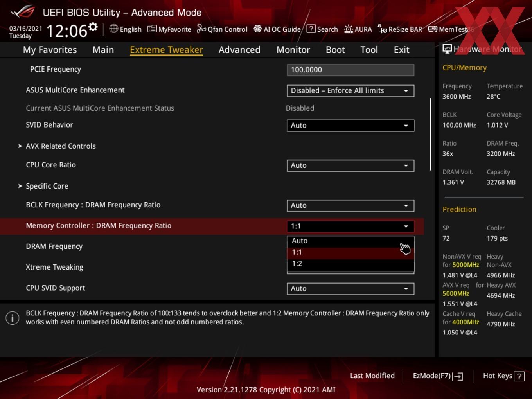Click the Version 2.21.1278 copyright text
The image size is (532, 399).
266,390
